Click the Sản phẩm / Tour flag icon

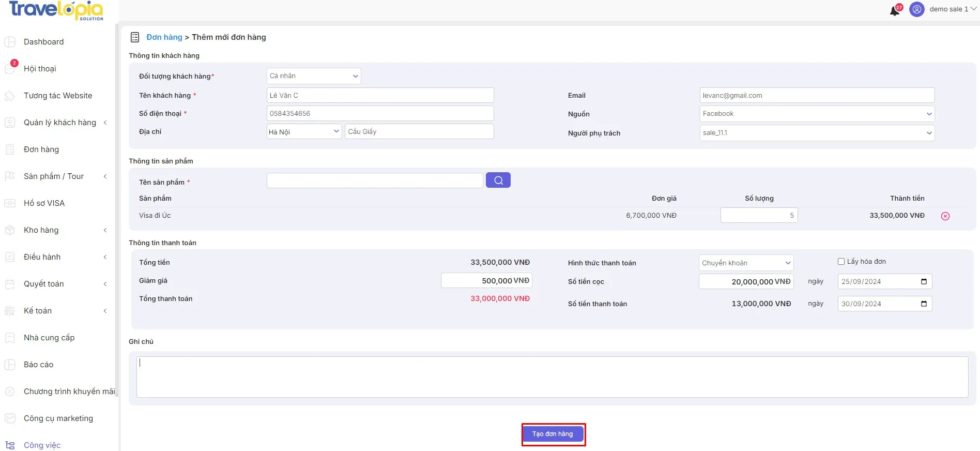tap(10, 176)
